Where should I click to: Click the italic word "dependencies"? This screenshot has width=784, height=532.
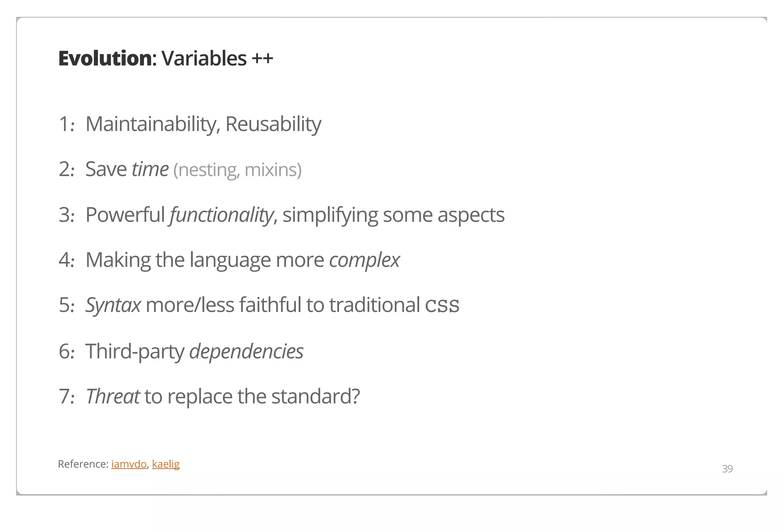click(x=246, y=351)
